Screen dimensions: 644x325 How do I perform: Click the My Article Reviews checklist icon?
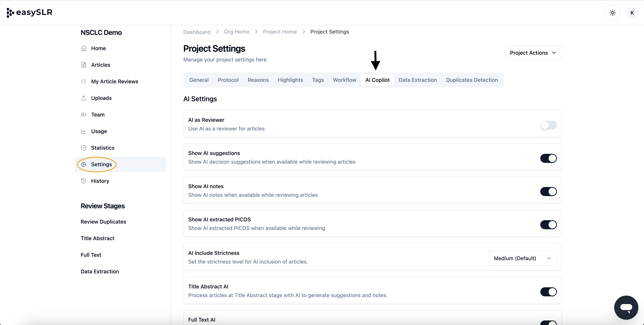(x=84, y=81)
